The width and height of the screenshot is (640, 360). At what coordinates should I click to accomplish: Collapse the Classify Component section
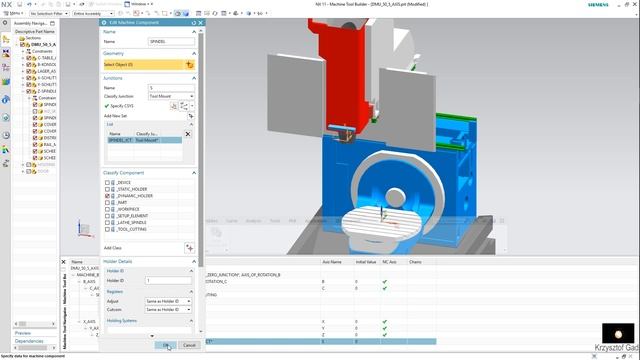(x=194, y=173)
